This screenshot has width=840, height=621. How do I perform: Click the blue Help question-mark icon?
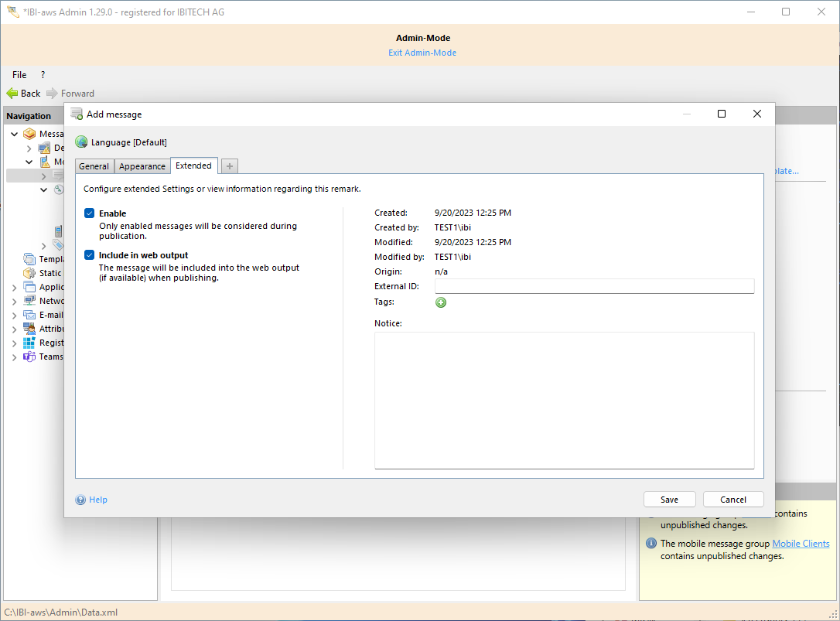(80, 500)
